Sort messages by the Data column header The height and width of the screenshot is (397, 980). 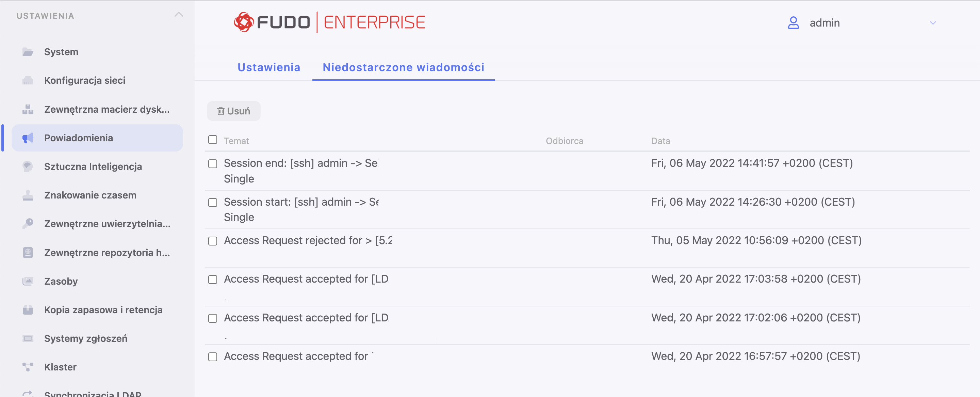pyautogui.click(x=660, y=141)
